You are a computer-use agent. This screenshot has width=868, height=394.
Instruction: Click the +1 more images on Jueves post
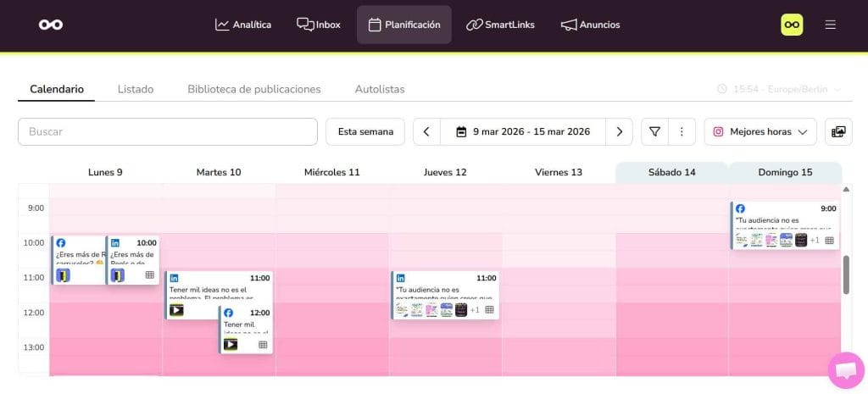pos(475,310)
